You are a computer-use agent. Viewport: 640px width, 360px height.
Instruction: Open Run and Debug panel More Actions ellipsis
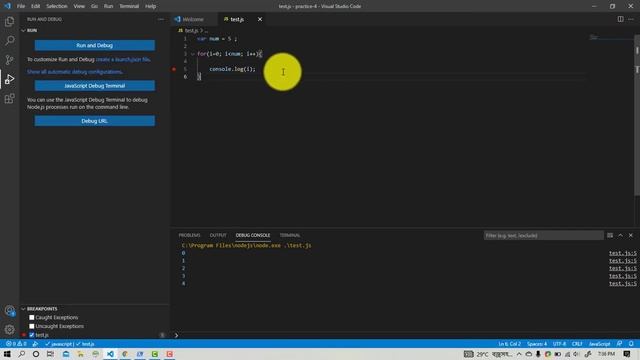161,19
